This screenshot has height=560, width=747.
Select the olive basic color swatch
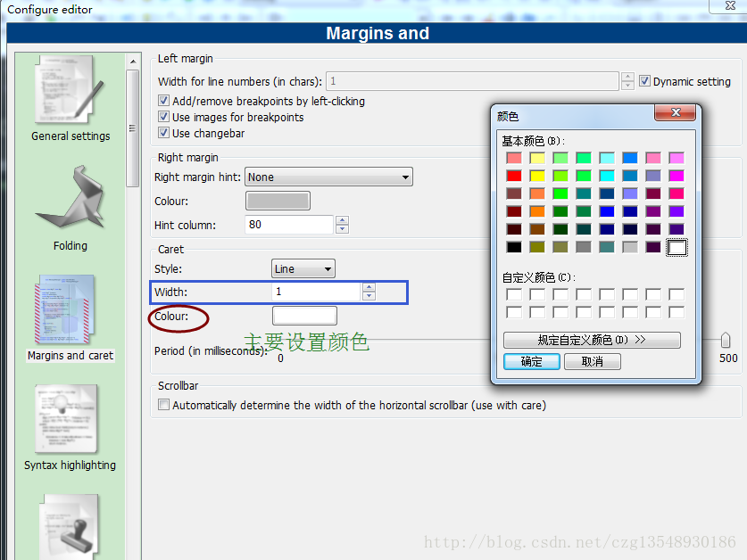point(537,247)
